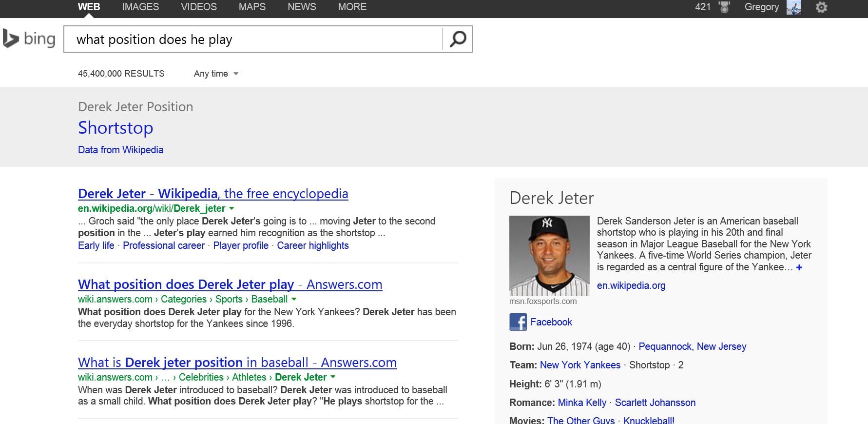Click the magnifying glass search button

coord(458,39)
